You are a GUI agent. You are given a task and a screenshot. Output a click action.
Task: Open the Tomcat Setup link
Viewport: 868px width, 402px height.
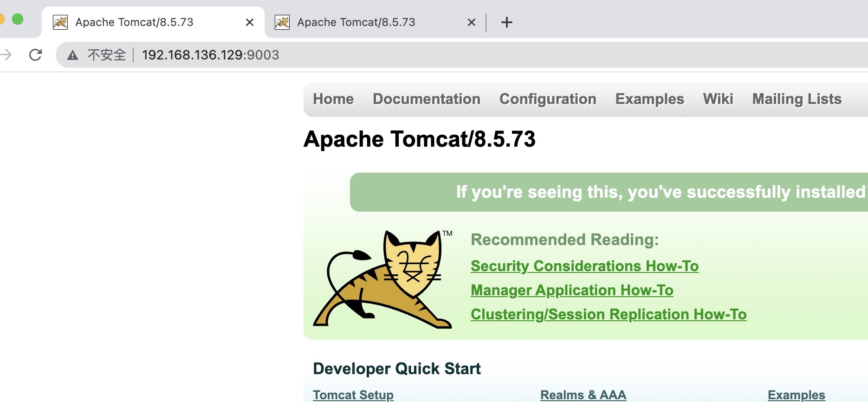(353, 395)
